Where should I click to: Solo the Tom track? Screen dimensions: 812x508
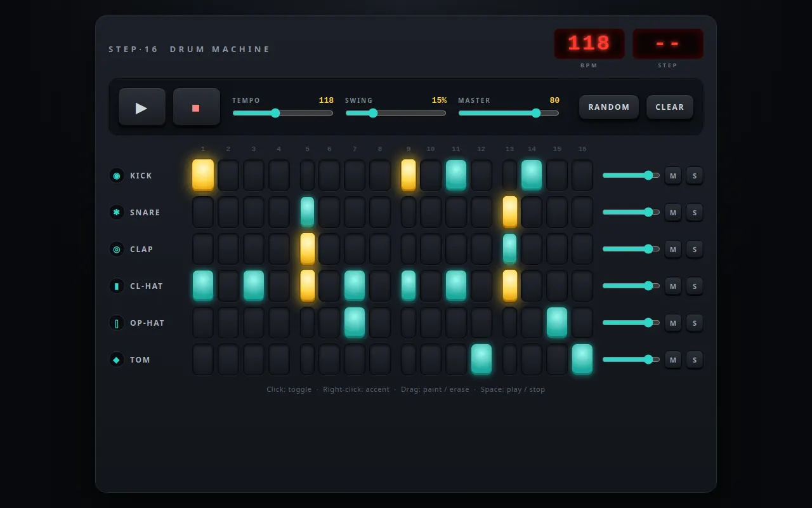pyautogui.click(x=695, y=359)
